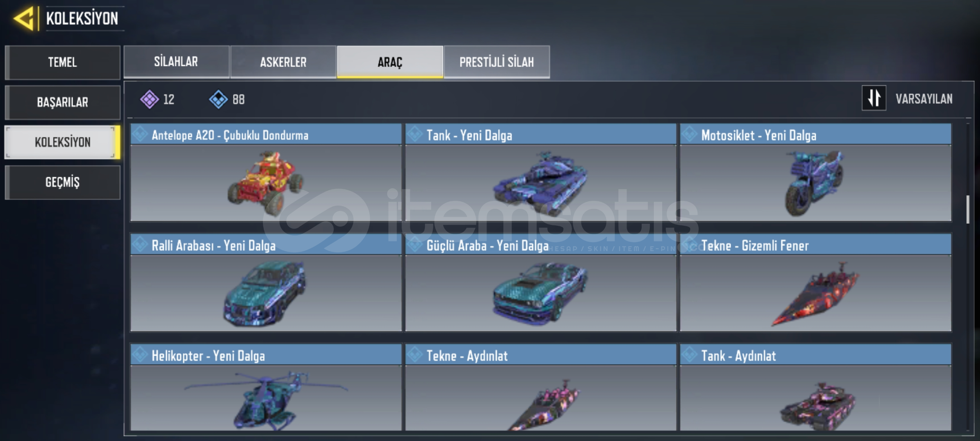Open the Prestijli Silah tab

[x=497, y=62]
